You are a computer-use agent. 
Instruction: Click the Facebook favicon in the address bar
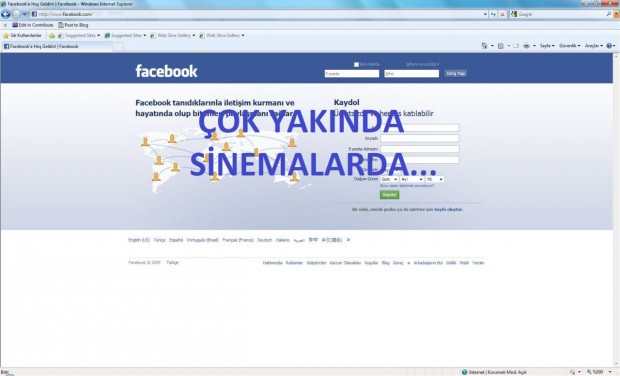tap(34, 14)
